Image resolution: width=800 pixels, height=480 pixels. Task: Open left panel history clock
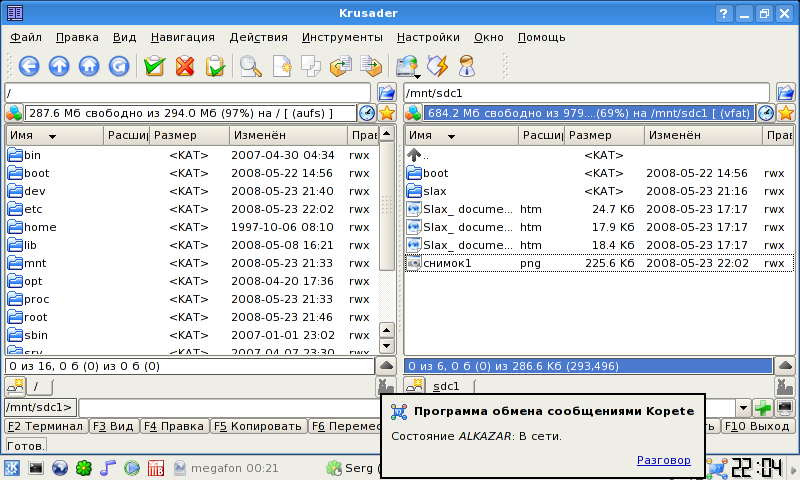tap(367, 113)
